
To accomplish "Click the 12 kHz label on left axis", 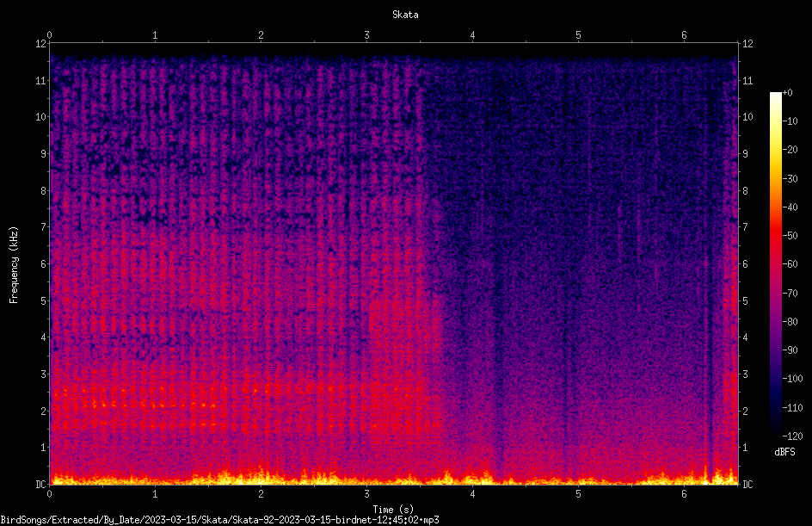I will (41, 44).
